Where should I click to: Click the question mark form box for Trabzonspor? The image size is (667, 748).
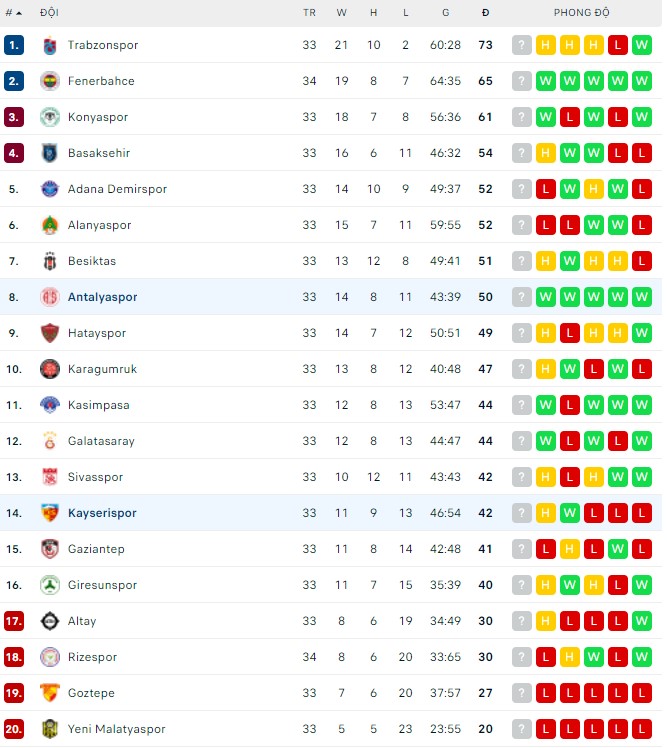(x=522, y=45)
